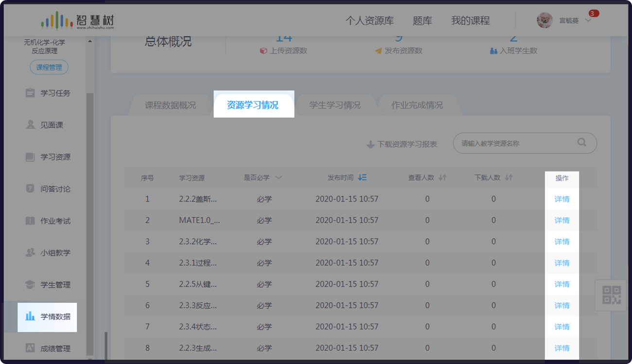Sort by 发布时间 using its sort arrows

361,178
